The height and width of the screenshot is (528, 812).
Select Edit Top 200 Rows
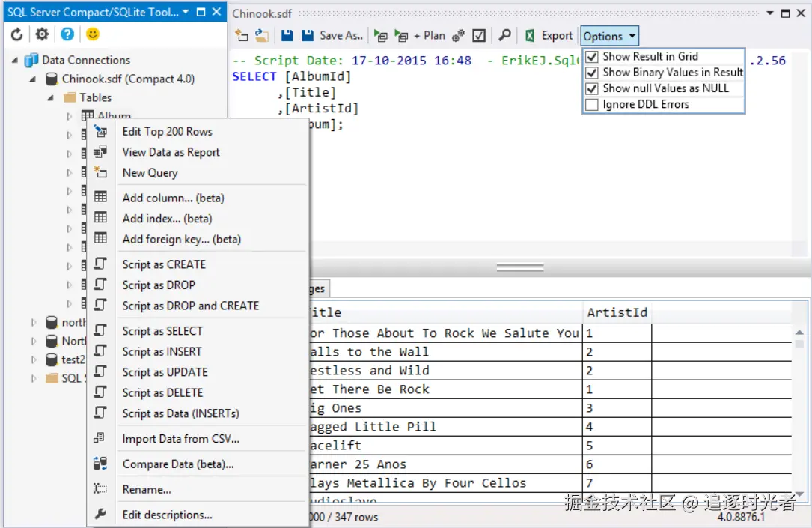167,131
